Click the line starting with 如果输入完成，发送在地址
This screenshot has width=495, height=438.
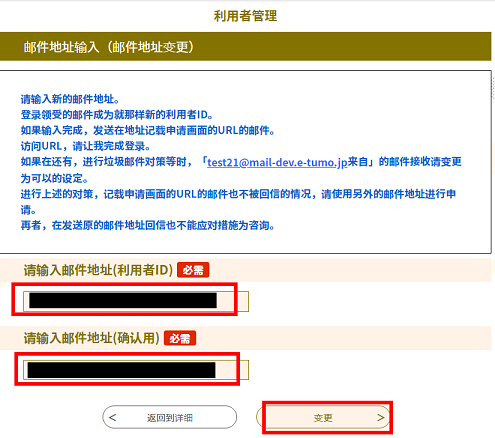(148, 131)
